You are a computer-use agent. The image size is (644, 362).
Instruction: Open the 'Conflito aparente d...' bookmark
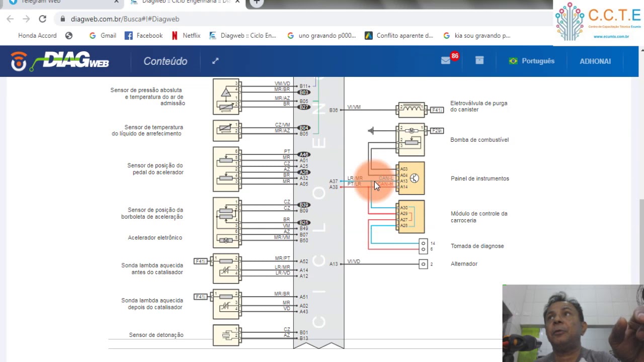pyautogui.click(x=399, y=36)
